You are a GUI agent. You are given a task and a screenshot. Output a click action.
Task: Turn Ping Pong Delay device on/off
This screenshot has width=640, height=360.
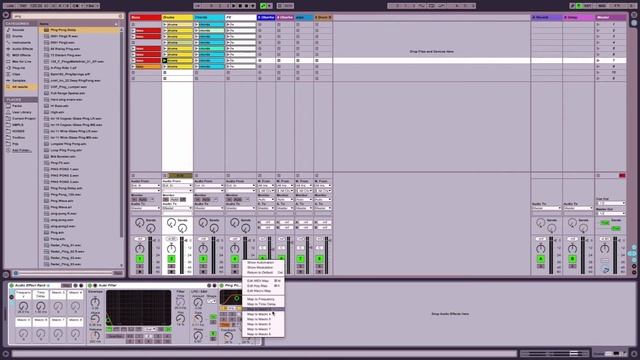click(222, 285)
